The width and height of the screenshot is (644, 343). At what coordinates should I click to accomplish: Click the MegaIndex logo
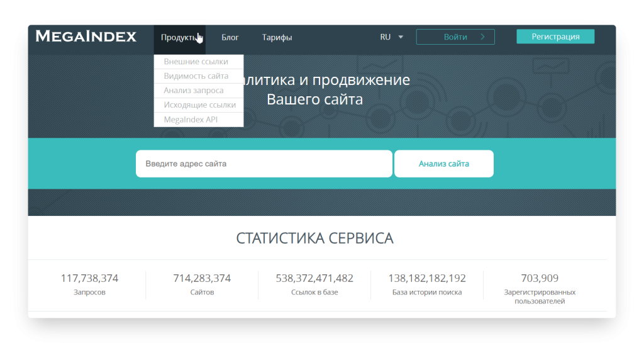pyautogui.click(x=86, y=37)
